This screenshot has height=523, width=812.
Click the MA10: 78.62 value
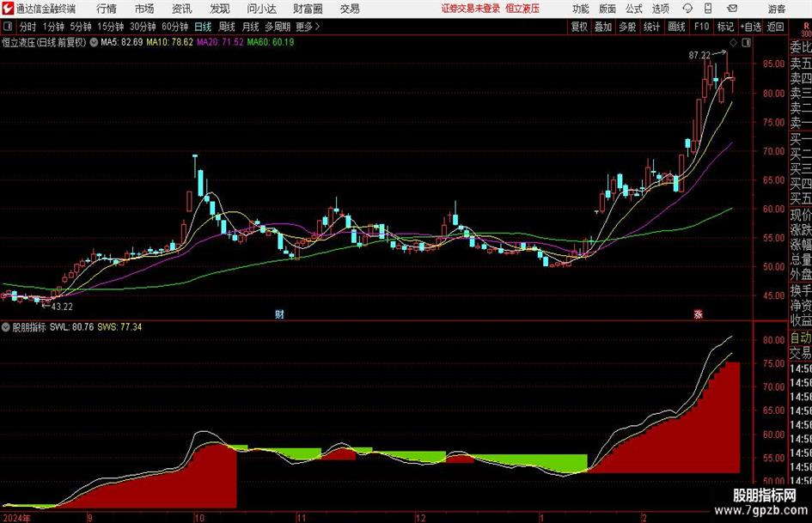coord(170,42)
